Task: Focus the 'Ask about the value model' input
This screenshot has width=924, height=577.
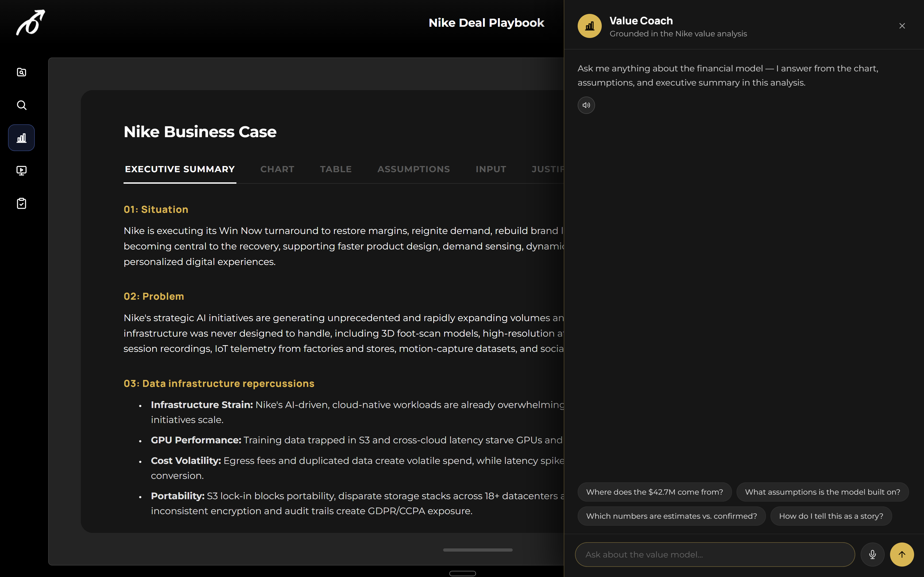Action: coord(715,555)
